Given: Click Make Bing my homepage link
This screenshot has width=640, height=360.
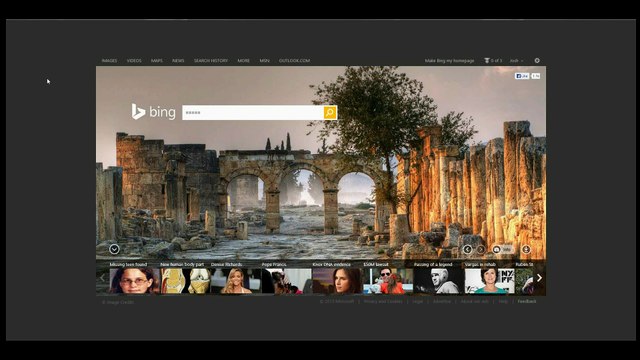Looking at the screenshot, I should click(x=449, y=61).
